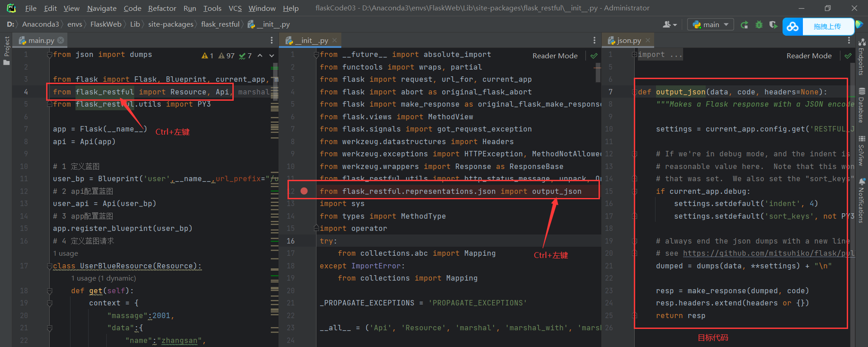Open the Endpoints tool window
The width and height of the screenshot is (868, 347).
pos(862,56)
